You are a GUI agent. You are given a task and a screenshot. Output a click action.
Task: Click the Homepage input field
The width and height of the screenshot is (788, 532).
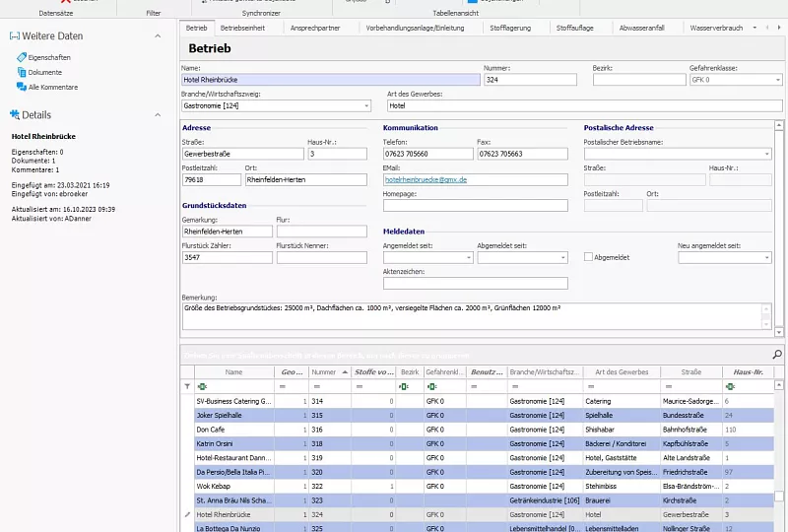[x=476, y=205]
